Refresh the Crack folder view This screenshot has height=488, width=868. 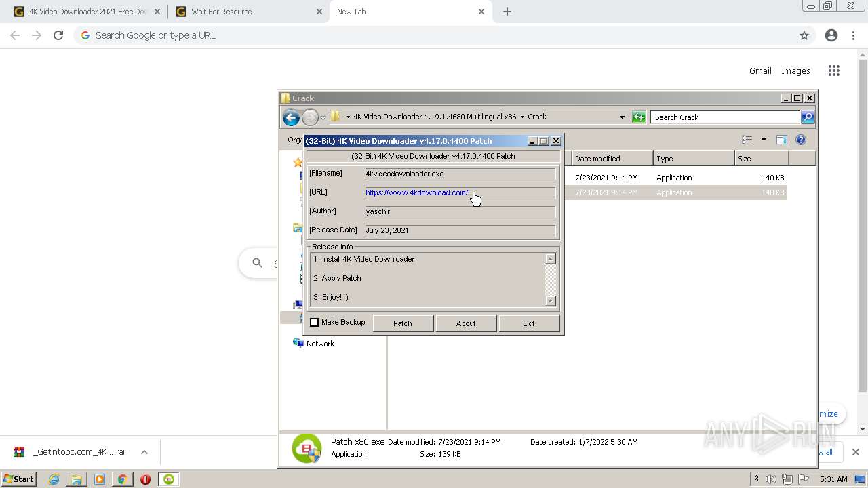(x=639, y=117)
